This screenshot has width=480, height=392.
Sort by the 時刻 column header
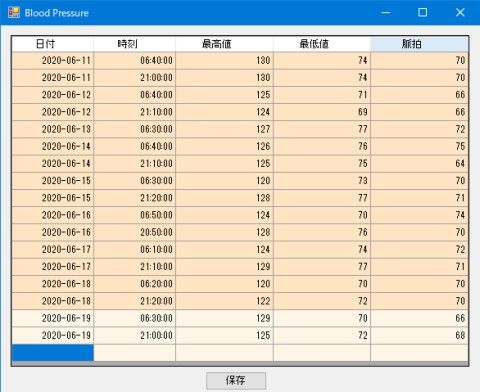[135, 44]
